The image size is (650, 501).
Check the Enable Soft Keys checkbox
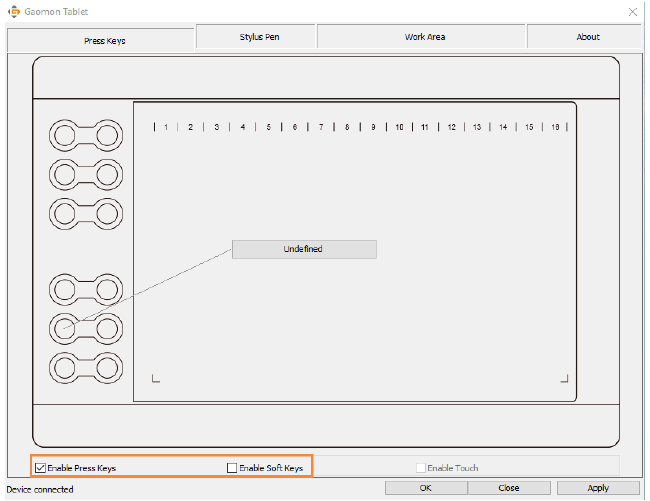tap(232, 468)
